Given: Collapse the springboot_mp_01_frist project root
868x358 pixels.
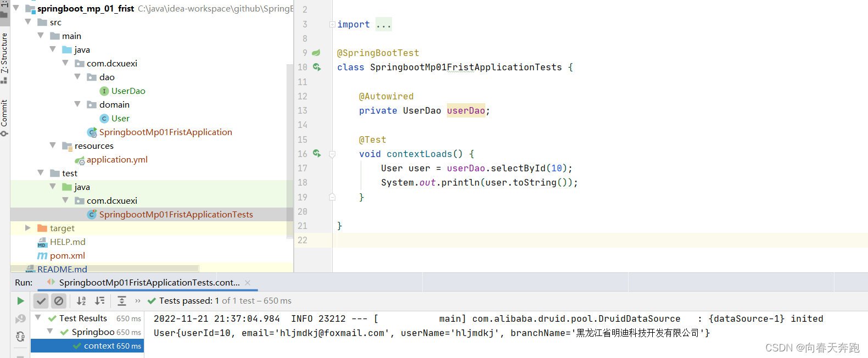Looking at the screenshot, I should pyautogui.click(x=16, y=8).
